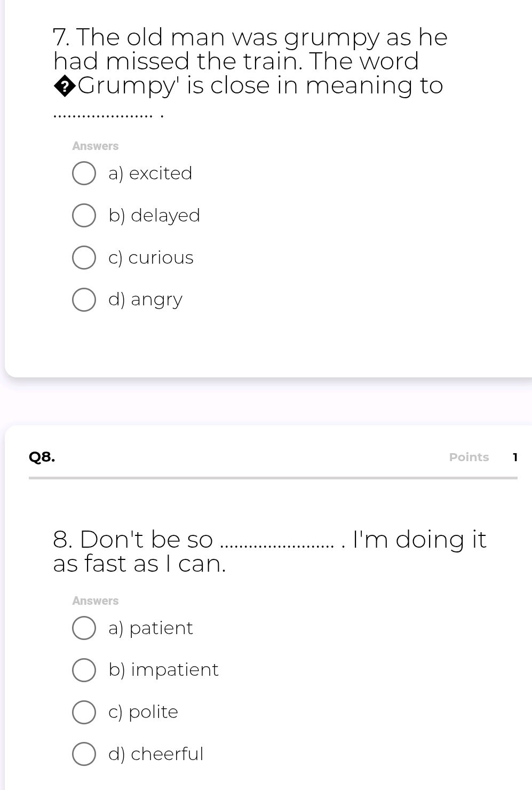532x790 pixels.
Task: Click the Points label in Q8
Action: click(x=469, y=457)
